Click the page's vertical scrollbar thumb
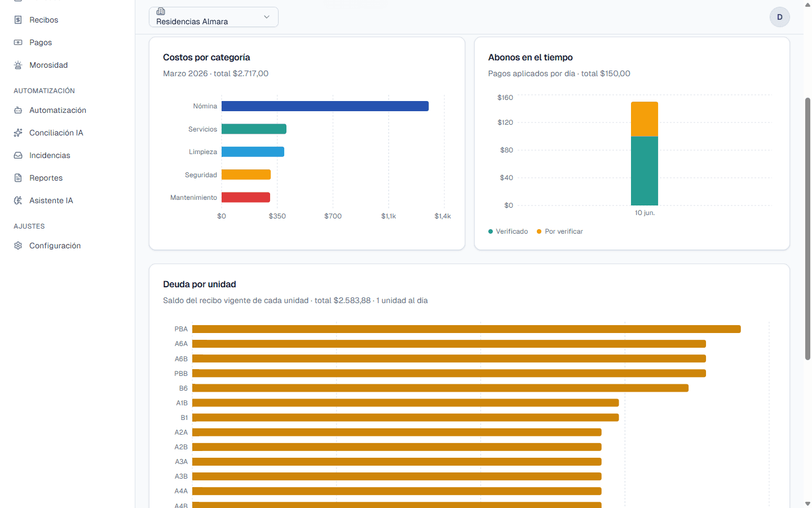812x508 pixels. click(x=807, y=229)
